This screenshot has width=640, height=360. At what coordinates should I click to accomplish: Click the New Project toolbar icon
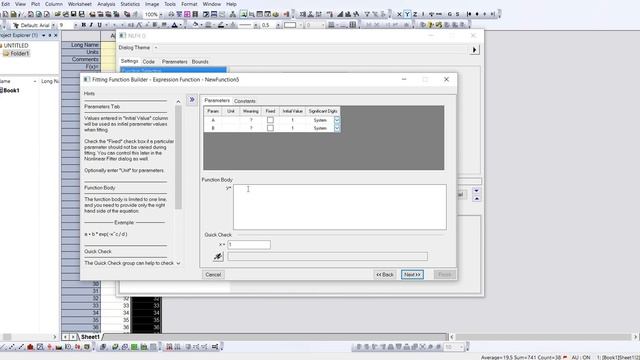[5, 14]
